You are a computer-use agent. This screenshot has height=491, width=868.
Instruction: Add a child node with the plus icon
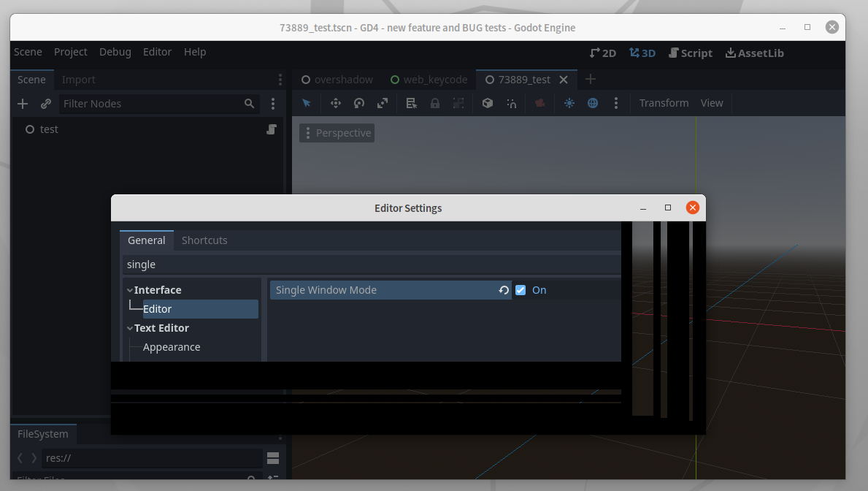pyautogui.click(x=22, y=103)
